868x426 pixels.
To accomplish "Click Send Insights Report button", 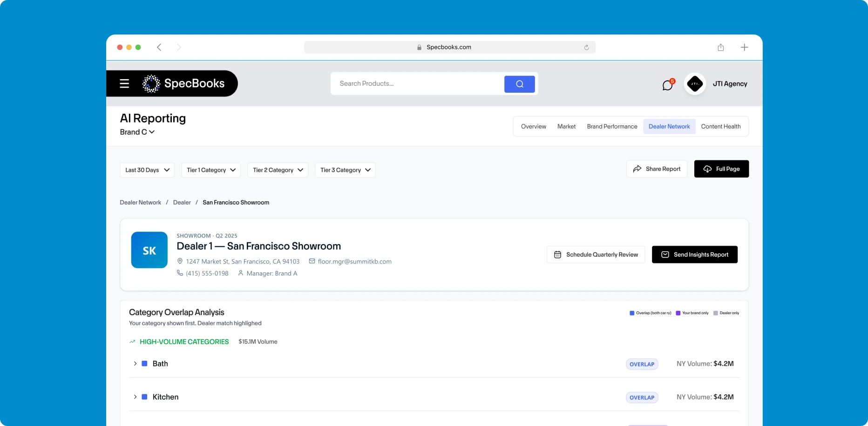I will coord(695,254).
